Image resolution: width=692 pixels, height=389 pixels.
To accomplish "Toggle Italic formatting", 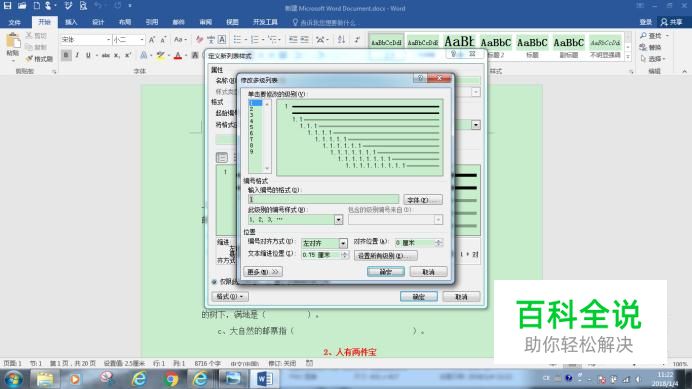I will [77, 55].
